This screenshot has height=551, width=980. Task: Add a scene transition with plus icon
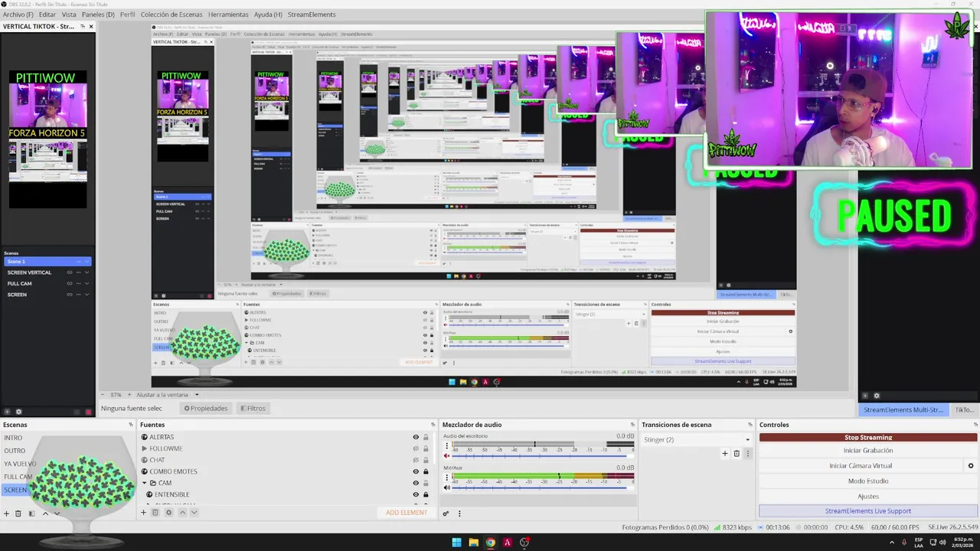tap(725, 453)
